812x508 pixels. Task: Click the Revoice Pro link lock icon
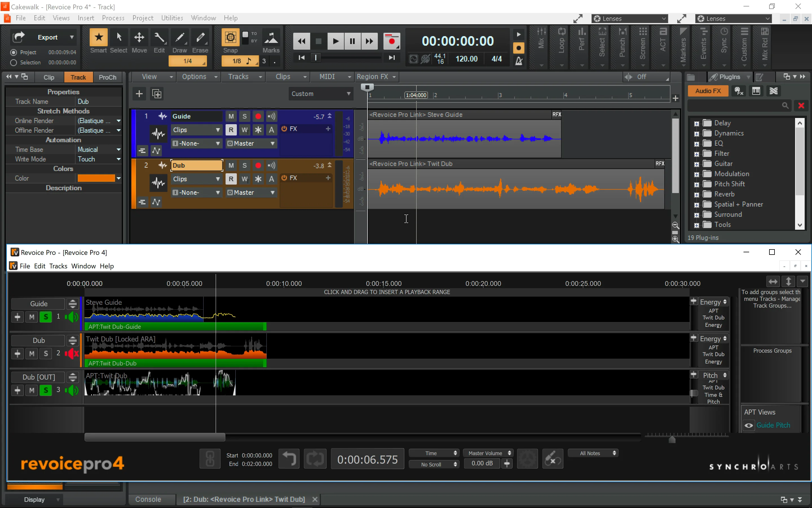[210, 459]
